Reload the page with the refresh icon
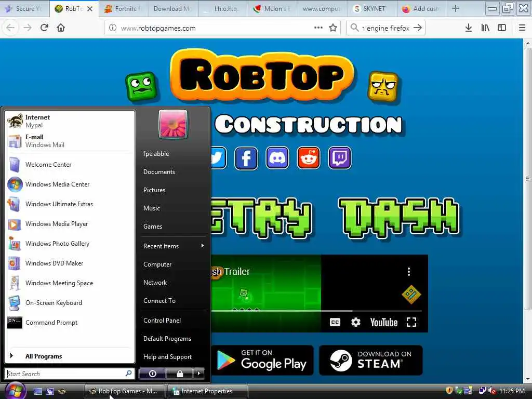532x399 pixels. pos(44,28)
